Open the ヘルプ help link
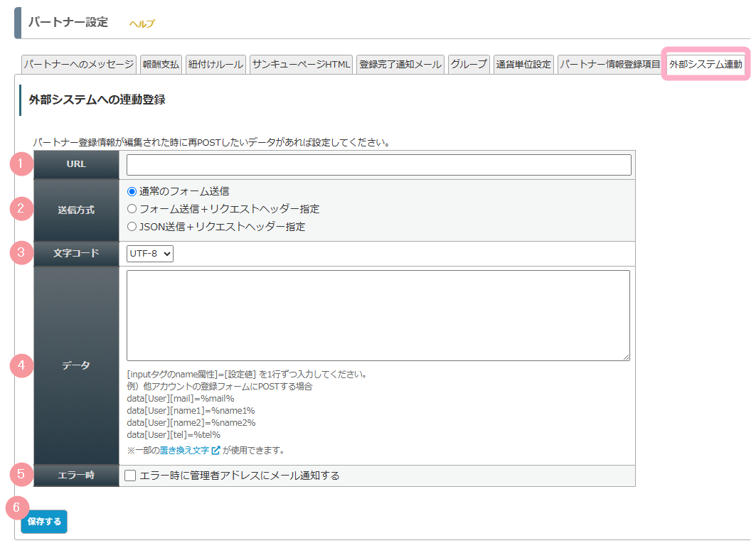The width and height of the screenshot is (756, 553). tap(142, 23)
